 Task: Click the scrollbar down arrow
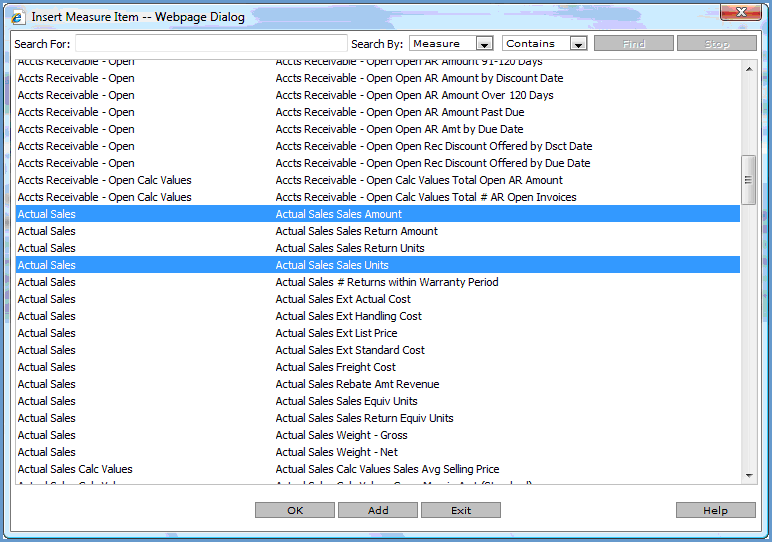(748, 475)
